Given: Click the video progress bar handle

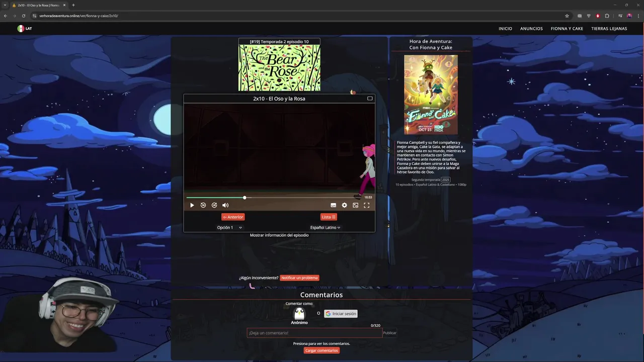Looking at the screenshot, I should point(245,198).
